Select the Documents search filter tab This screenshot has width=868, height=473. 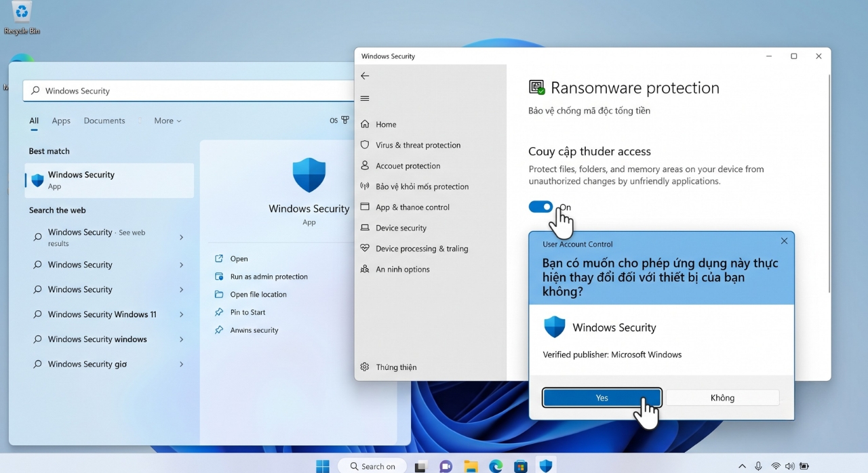(x=104, y=121)
